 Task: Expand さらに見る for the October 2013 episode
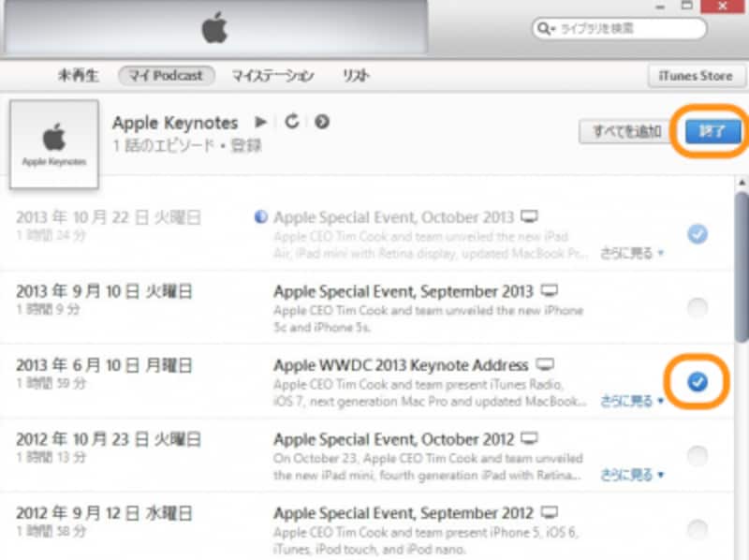(632, 253)
